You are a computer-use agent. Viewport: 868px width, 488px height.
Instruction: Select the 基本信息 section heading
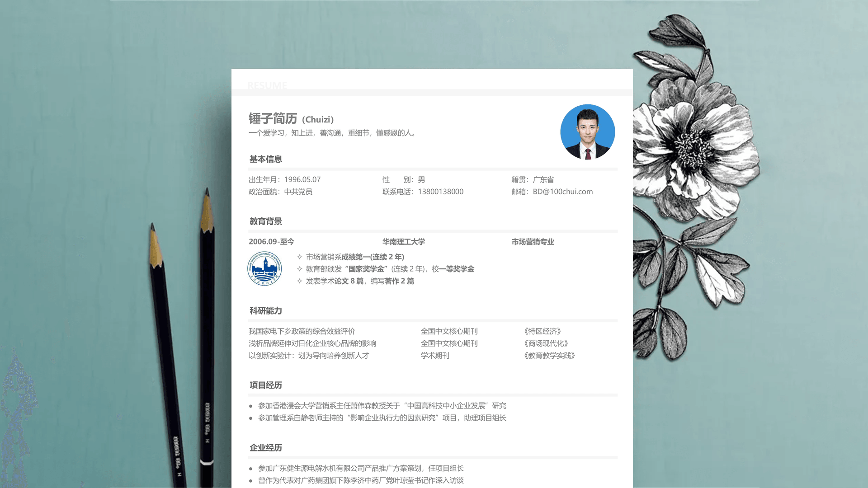(x=266, y=159)
